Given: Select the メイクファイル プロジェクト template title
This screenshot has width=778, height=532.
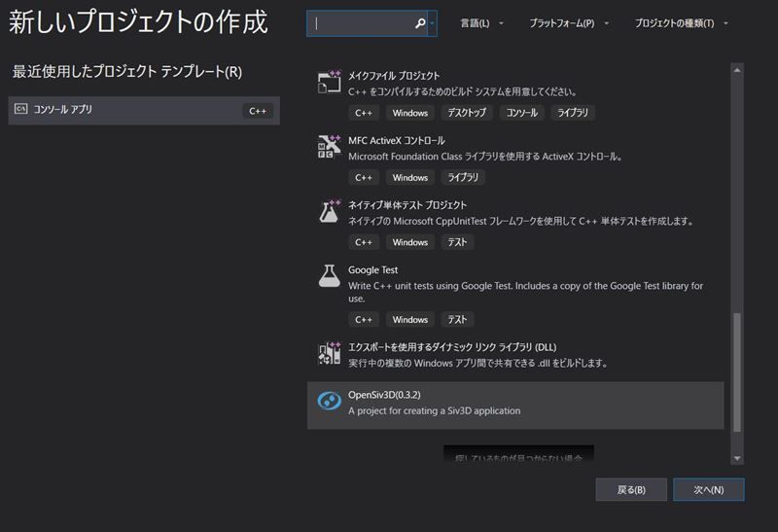Looking at the screenshot, I should [394, 76].
